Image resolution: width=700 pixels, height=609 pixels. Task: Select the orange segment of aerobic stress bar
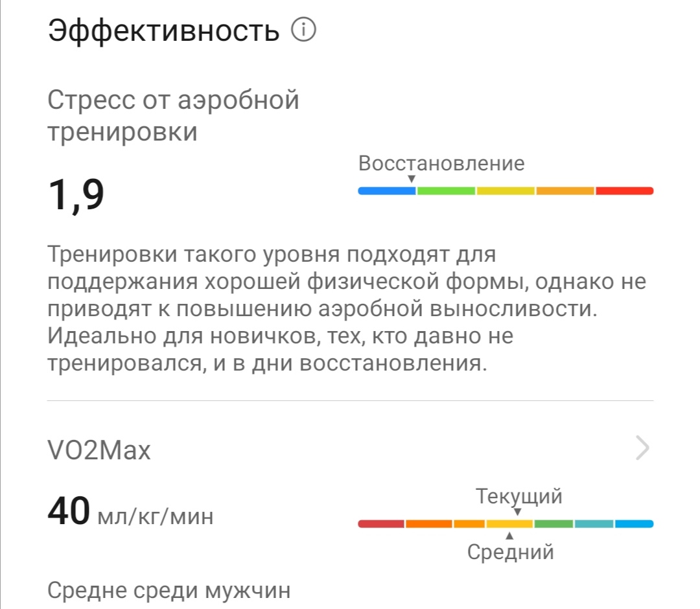[565, 191]
